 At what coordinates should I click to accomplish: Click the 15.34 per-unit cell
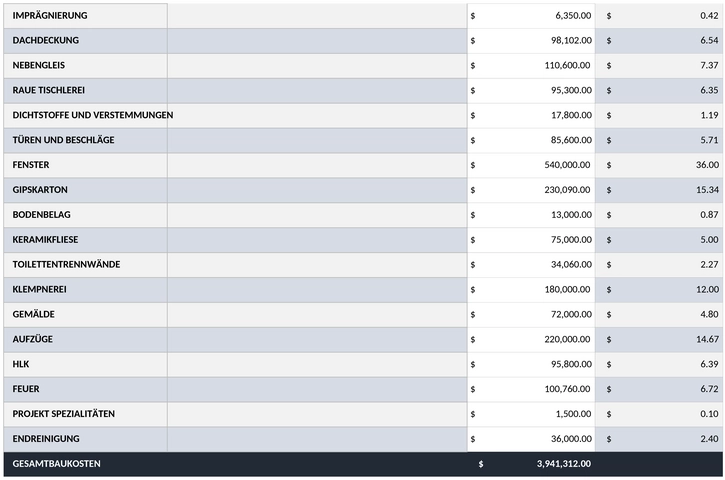(x=659, y=190)
